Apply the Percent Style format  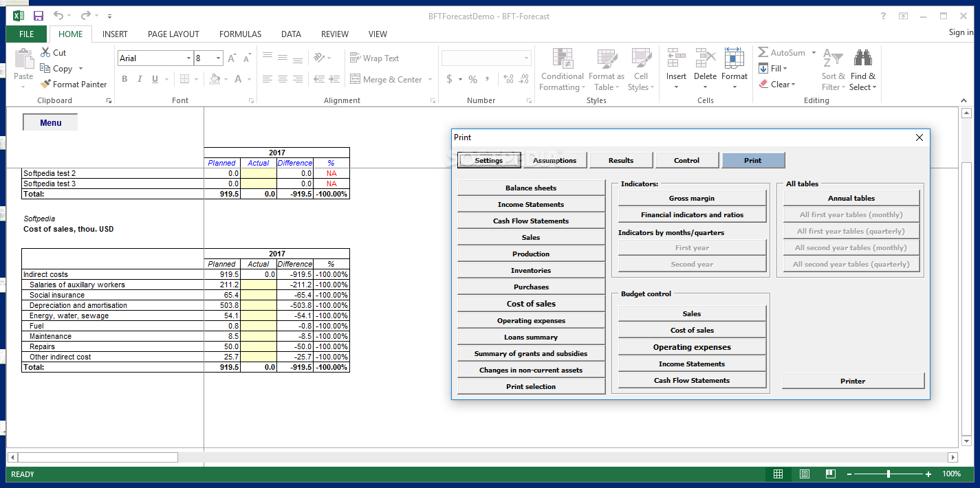point(472,79)
